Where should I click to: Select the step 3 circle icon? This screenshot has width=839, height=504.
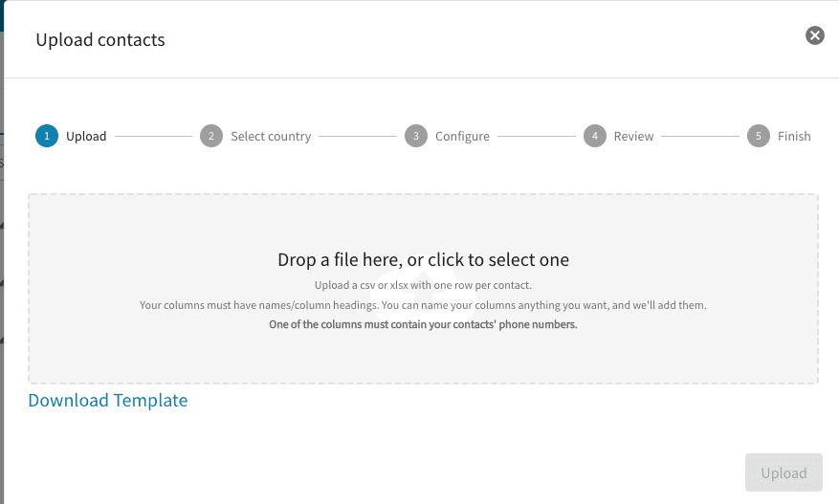click(414, 136)
